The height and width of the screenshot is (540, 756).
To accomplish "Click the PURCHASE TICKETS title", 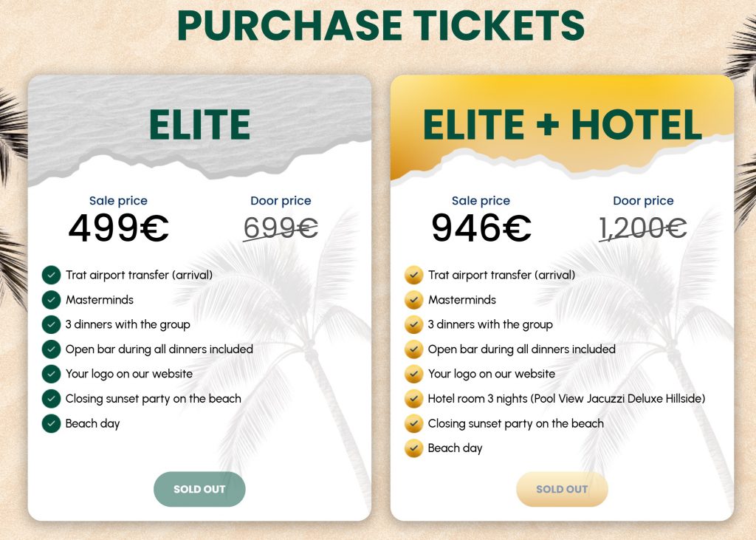I will 380,25.
